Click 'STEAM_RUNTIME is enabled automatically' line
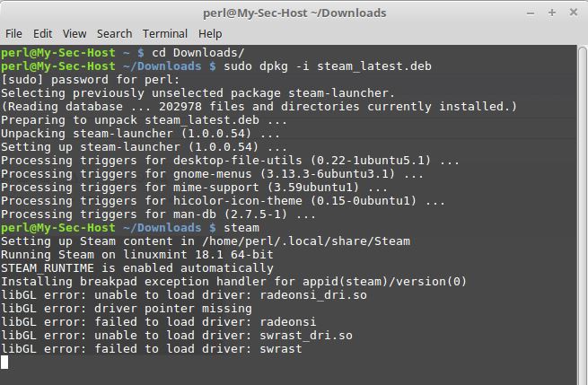Viewport: 588px width, 385px height. click(137, 268)
